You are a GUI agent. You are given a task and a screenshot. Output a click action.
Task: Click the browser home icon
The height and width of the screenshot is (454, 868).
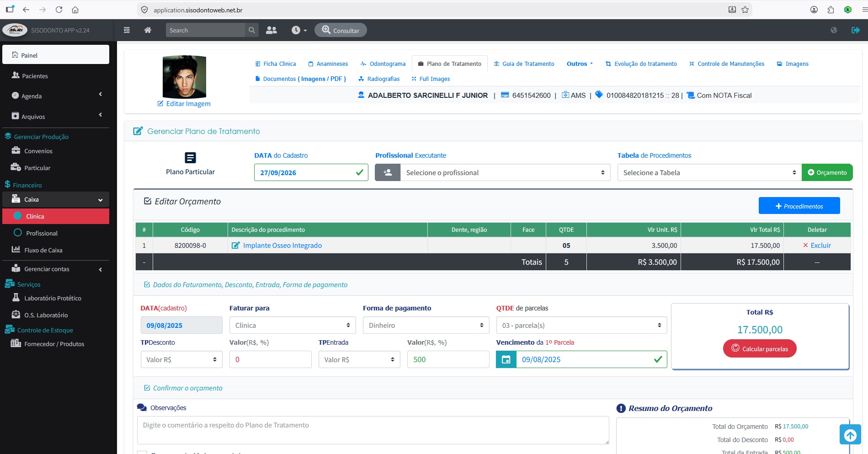[x=75, y=10]
